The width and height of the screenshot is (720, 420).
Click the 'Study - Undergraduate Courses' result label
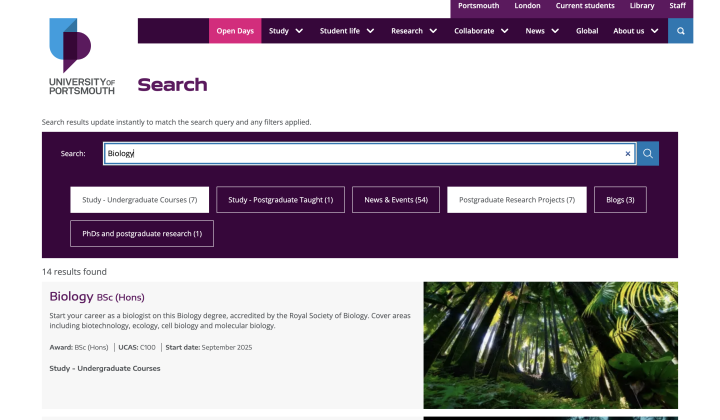(x=105, y=368)
